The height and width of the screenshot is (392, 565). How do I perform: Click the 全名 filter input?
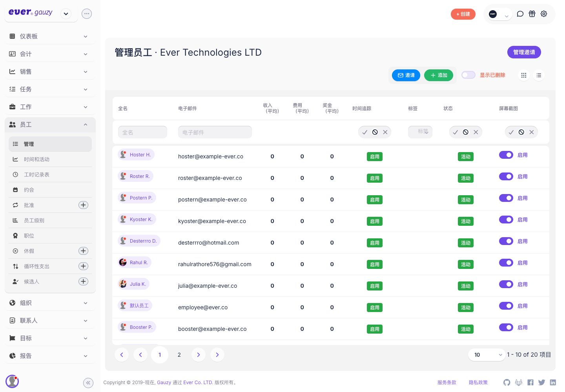click(x=142, y=132)
